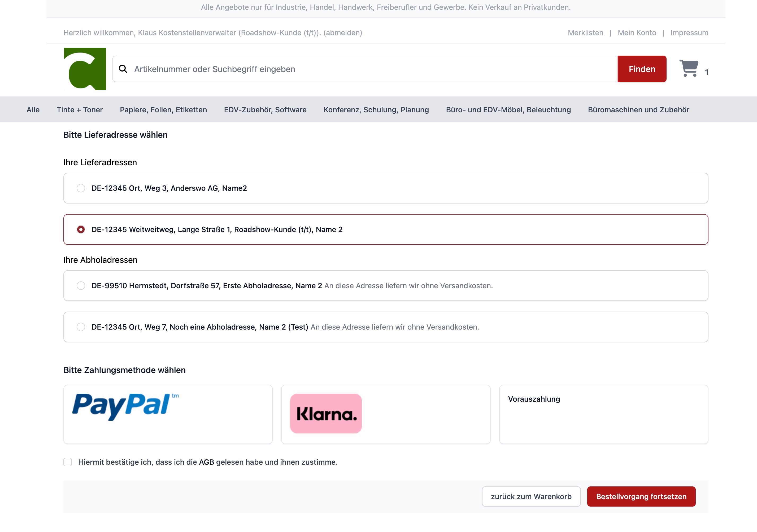Select the Weg 7 pickup address
The height and width of the screenshot is (532, 757).
tap(81, 327)
